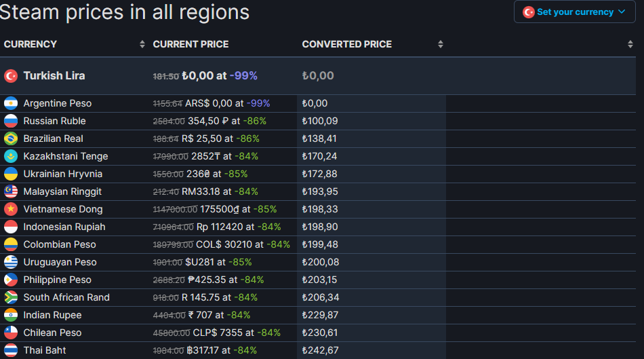Click the ₺172,88 converted price

[319, 174]
